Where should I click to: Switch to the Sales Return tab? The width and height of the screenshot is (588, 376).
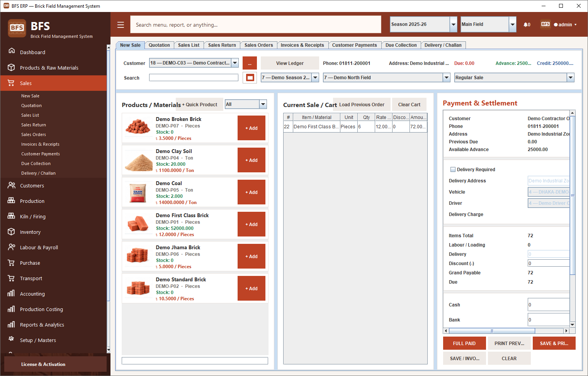(x=222, y=45)
